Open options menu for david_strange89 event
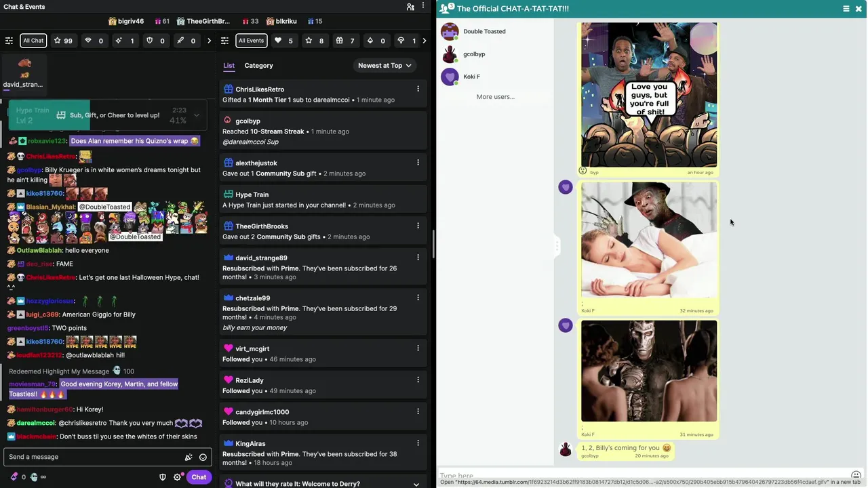 (x=418, y=258)
